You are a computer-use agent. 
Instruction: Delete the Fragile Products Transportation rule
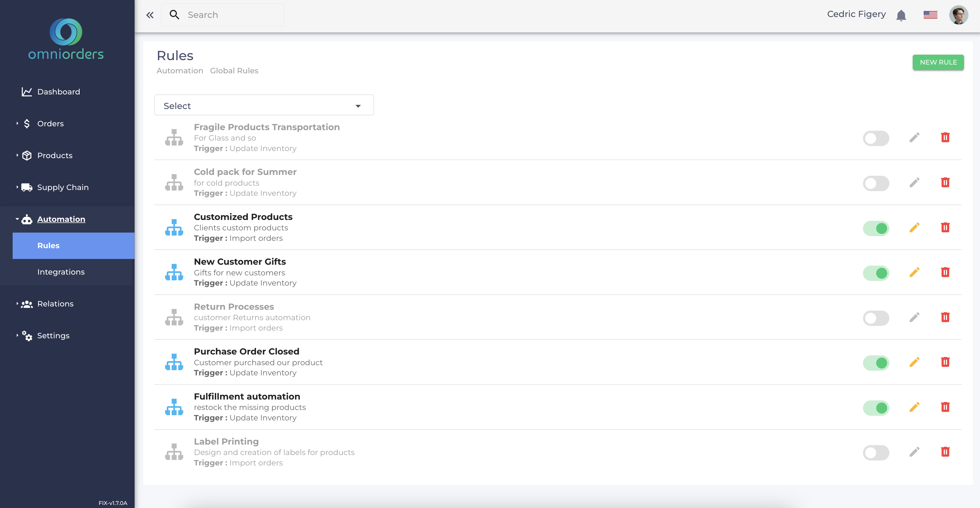tap(945, 137)
